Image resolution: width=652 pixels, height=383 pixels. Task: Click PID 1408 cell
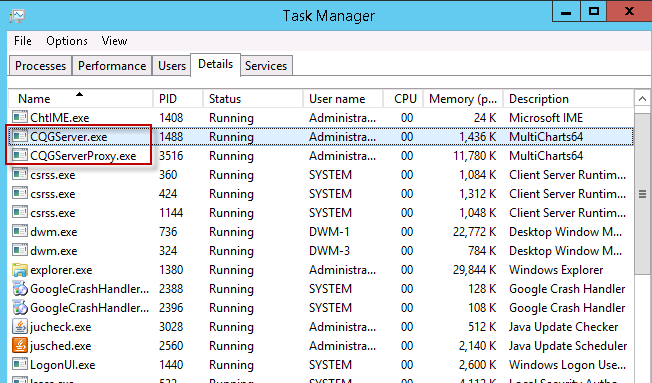[171, 118]
